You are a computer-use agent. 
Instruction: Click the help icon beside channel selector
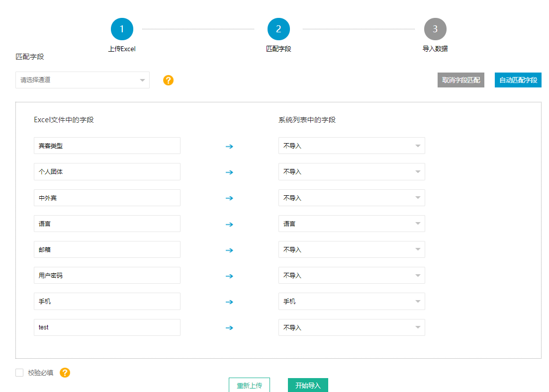(169, 80)
